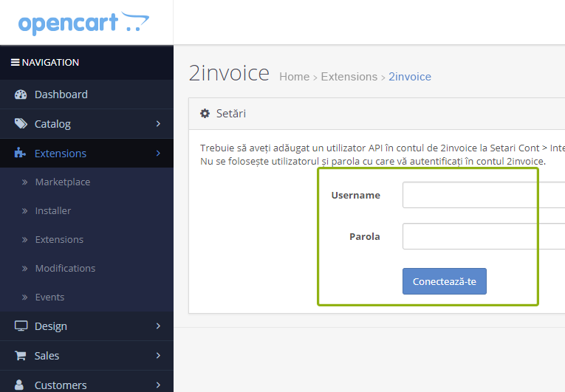Follow the Extensions breadcrumb link
This screenshot has height=392, width=565.
coord(349,77)
